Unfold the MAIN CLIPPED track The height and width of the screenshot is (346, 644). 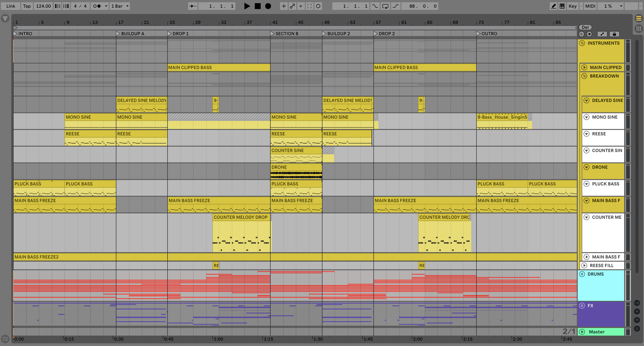pyautogui.click(x=584, y=67)
